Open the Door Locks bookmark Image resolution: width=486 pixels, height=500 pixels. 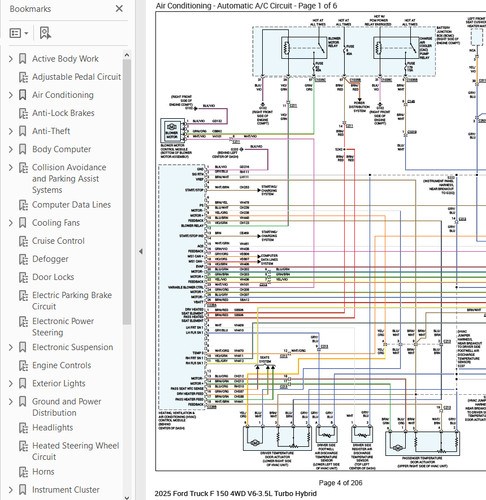pos(53,277)
